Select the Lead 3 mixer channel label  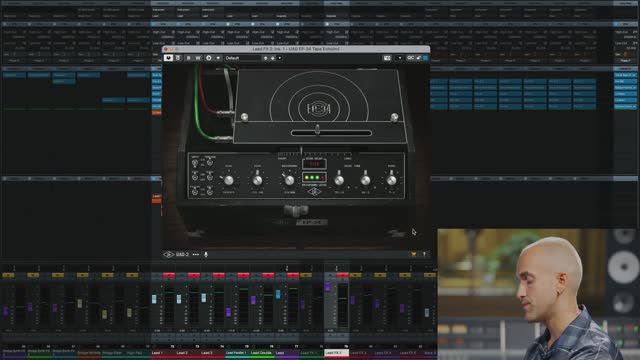tap(213, 353)
